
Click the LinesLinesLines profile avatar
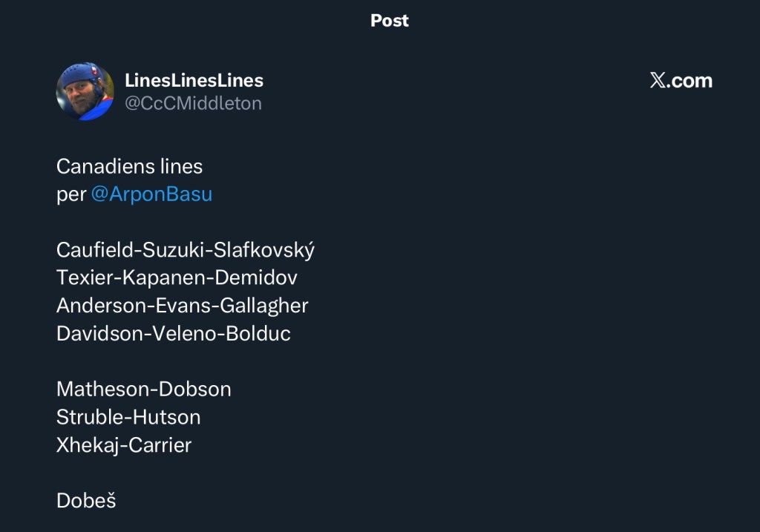click(x=85, y=91)
